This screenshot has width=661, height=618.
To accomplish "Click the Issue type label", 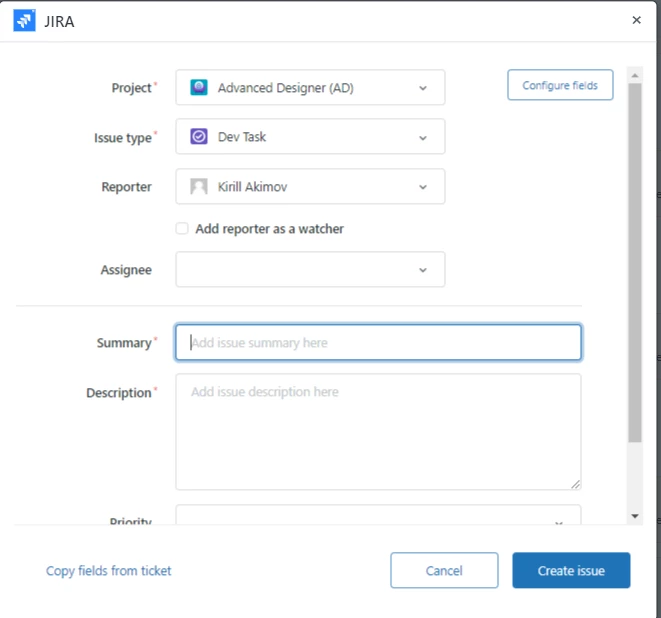I will coord(123,138).
